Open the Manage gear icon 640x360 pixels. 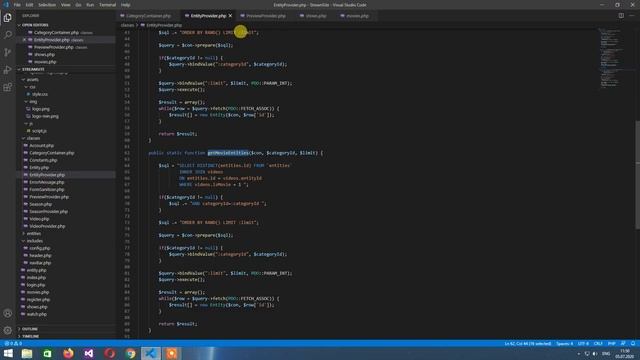pyautogui.click(x=8, y=330)
